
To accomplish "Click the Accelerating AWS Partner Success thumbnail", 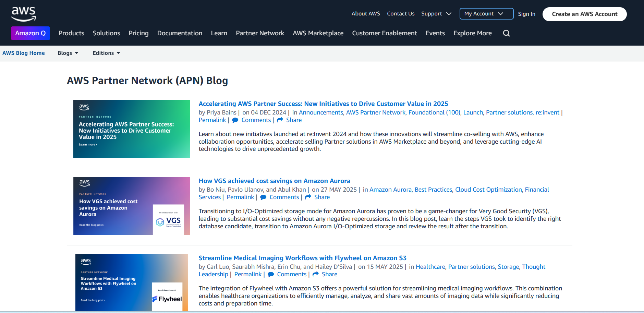I will [x=132, y=129].
